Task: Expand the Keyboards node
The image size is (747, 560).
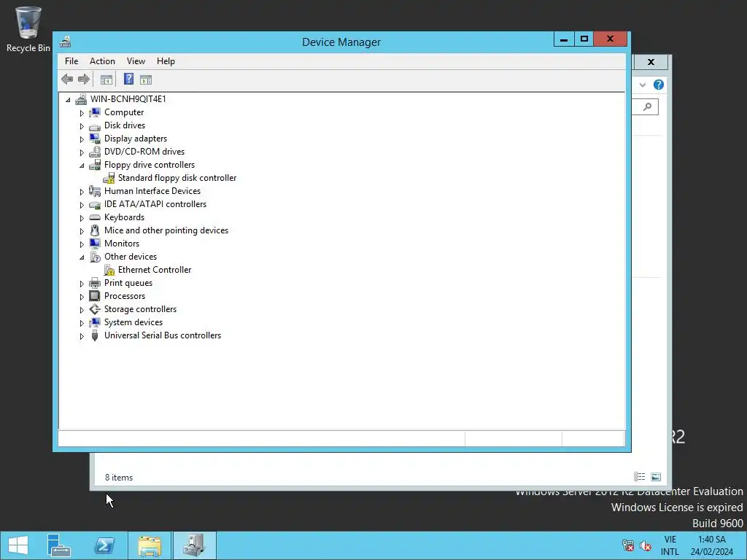Action: [82, 217]
